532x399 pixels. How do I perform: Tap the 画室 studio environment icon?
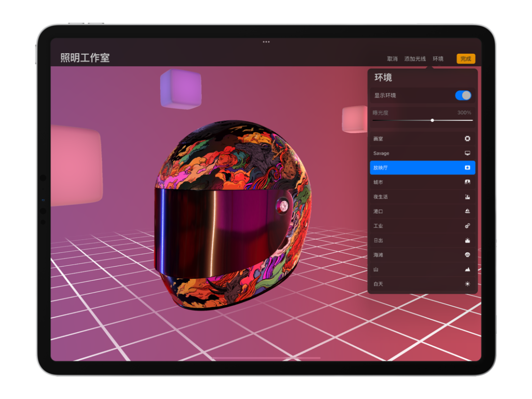point(467,138)
